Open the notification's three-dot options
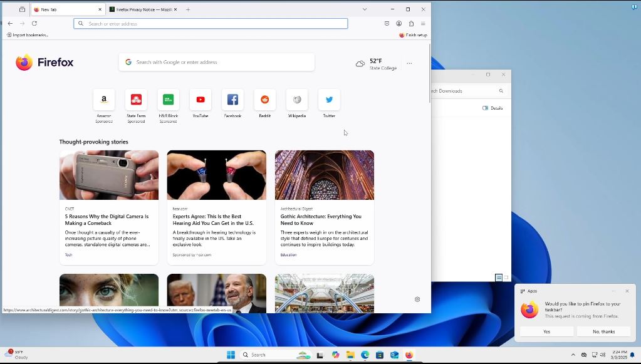The width and height of the screenshot is (641, 364). (613, 291)
